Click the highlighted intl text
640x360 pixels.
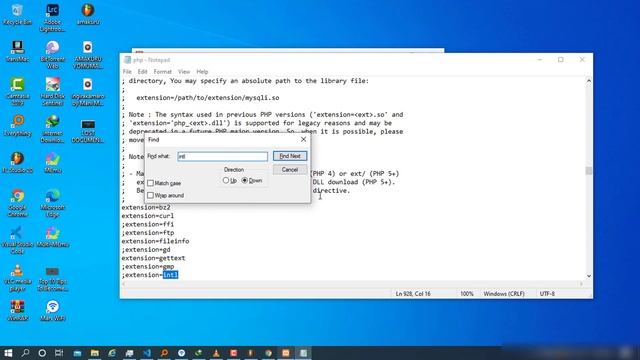pos(170,275)
